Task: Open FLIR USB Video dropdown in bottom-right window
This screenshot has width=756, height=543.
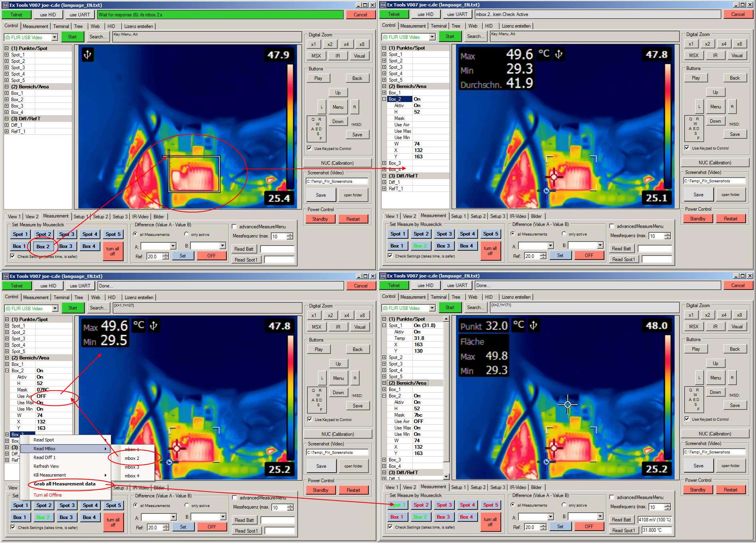Action: [432, 308]
